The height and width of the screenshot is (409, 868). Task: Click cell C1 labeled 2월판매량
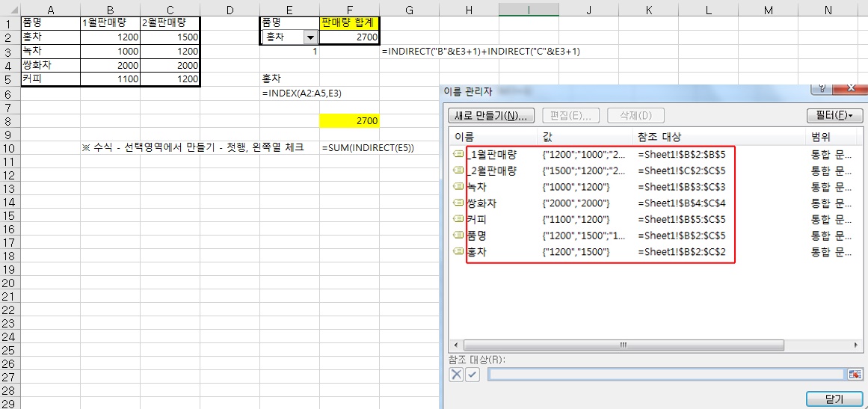[x=170, y=24]
